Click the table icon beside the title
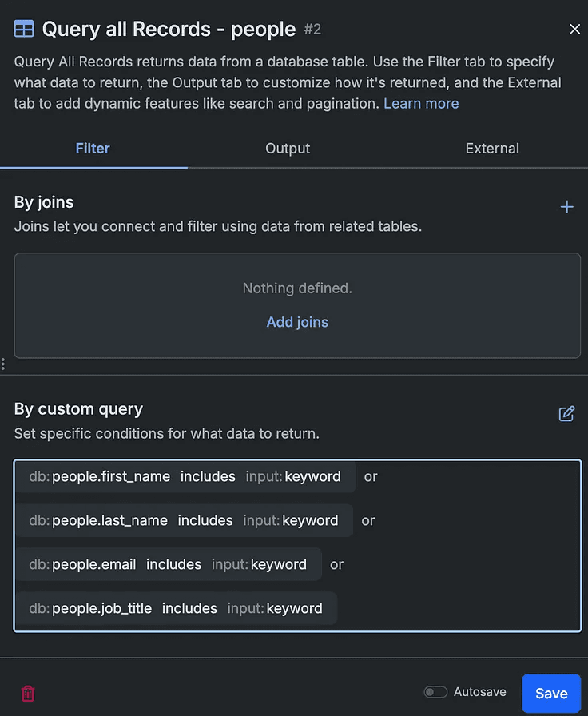 tap(24, 30)
